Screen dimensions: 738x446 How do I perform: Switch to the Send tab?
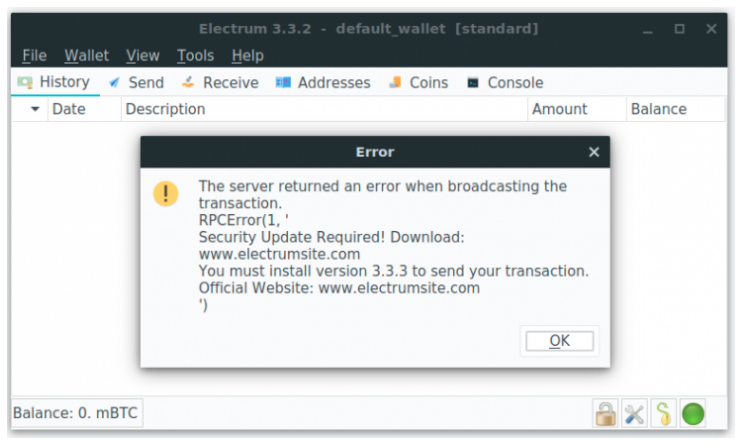tap(136, 83)
